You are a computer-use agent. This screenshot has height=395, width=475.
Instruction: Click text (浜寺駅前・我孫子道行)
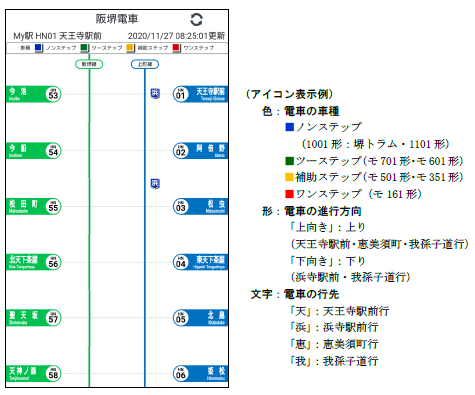tap(350, 277)
